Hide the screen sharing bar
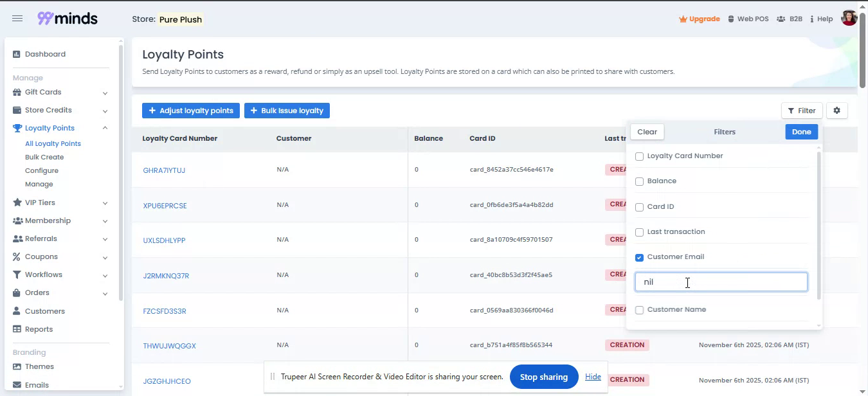 [593, 377]
